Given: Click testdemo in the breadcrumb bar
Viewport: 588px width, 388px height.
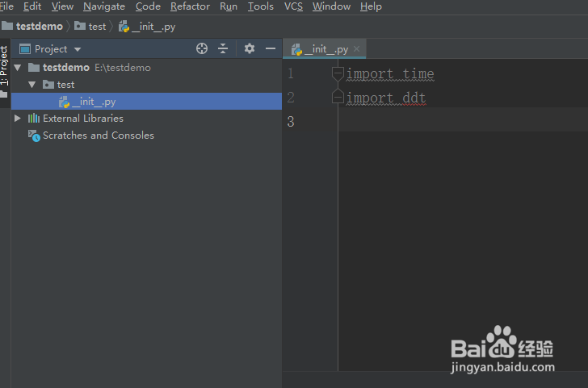Looking at the screenshot, I should click(x=32, y=26).
